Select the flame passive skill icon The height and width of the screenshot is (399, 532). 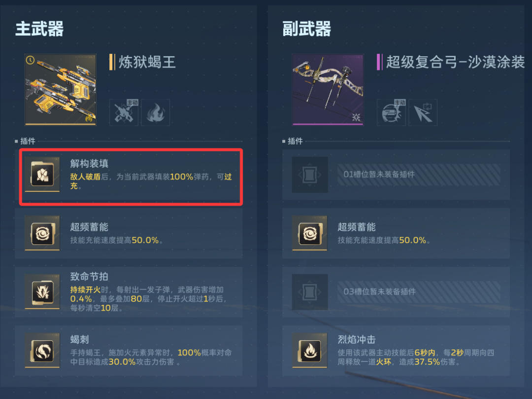(x=155, y=112)
